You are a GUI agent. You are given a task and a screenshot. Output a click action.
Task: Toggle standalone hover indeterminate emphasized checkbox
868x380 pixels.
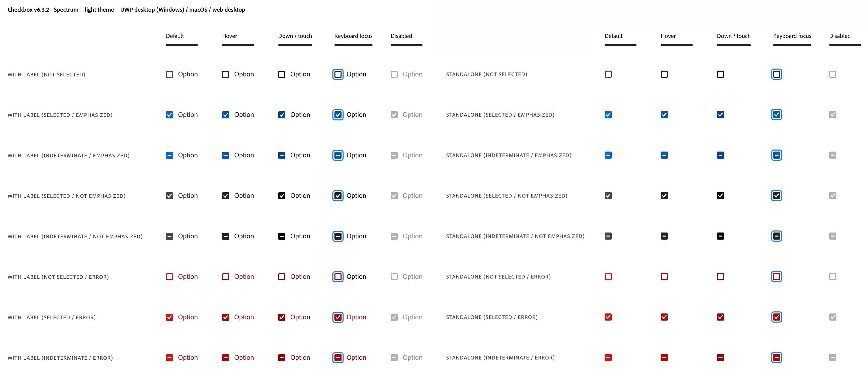click(665, 155)
